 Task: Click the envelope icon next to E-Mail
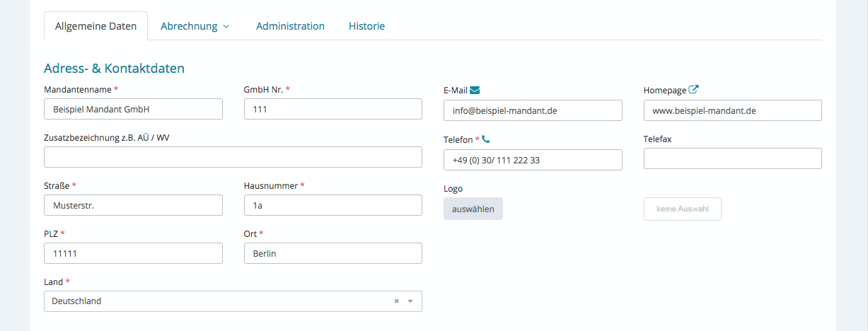pos(475,90)
